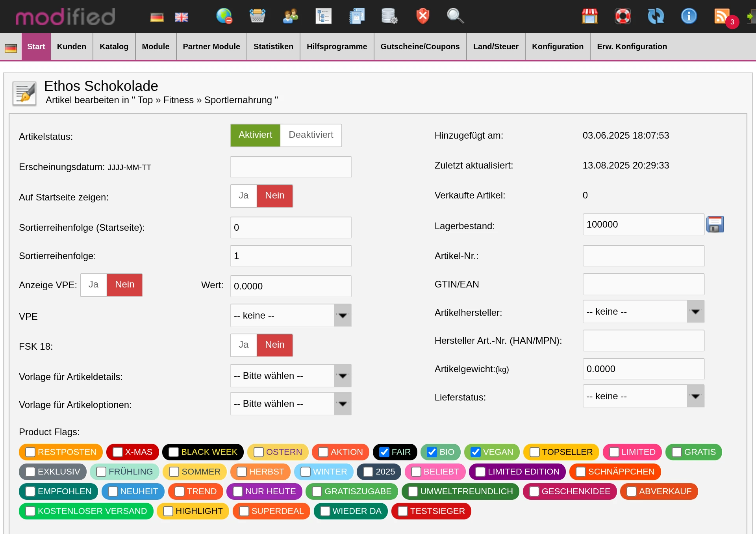The height and width of the screenshot is (534, 756).
Task: Check the TOPSELLER product flag
Action: click(534, 452)
